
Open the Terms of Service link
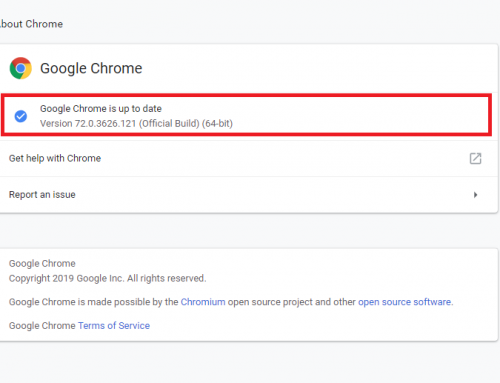pos(114,325)
